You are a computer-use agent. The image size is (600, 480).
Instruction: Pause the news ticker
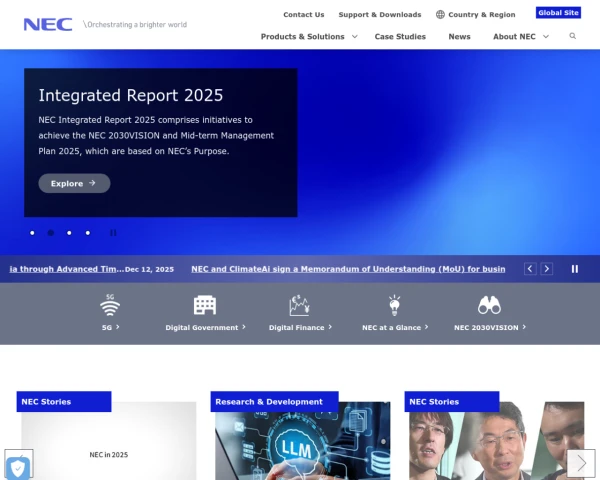point(575,269)
